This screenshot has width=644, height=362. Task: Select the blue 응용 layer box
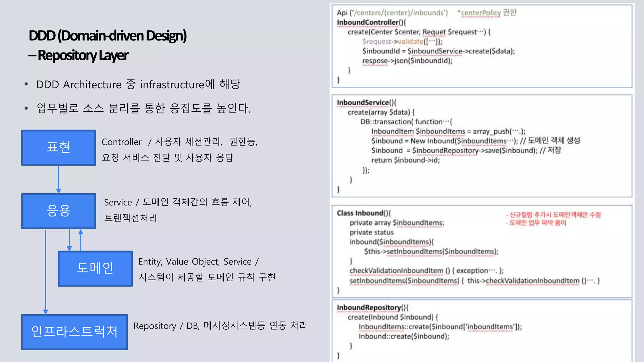point(58,211)
